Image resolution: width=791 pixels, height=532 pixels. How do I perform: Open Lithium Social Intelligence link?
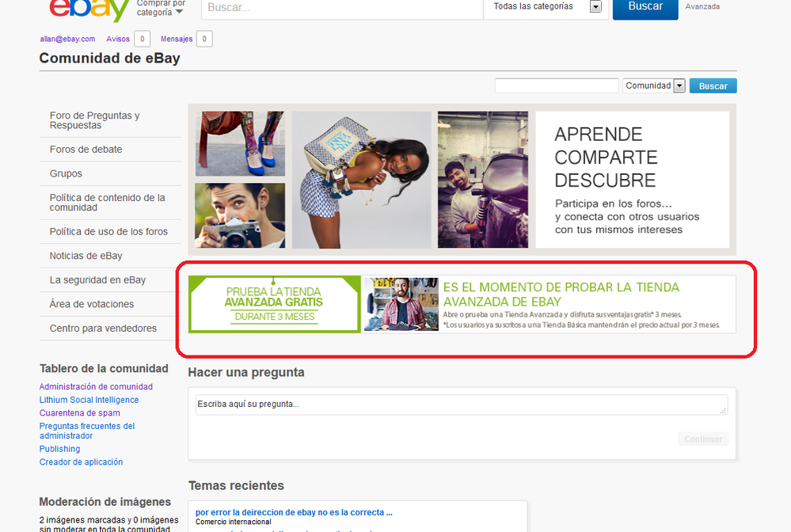89,400
